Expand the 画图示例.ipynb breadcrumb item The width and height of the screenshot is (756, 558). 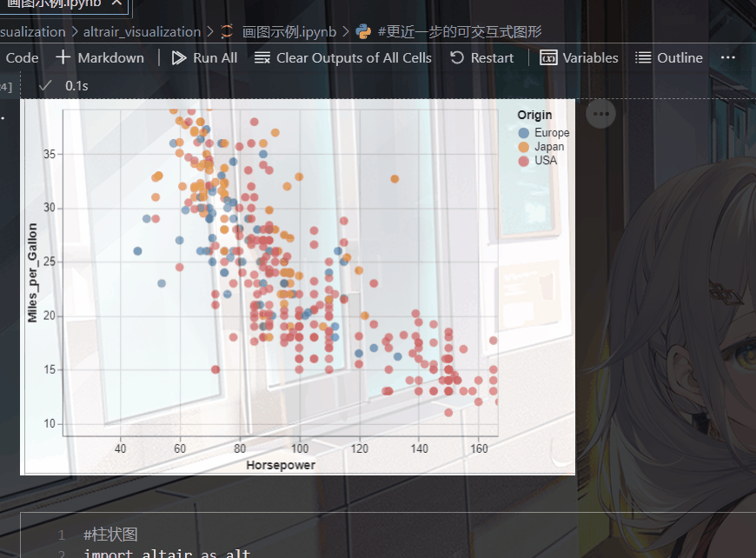point(288,32)
